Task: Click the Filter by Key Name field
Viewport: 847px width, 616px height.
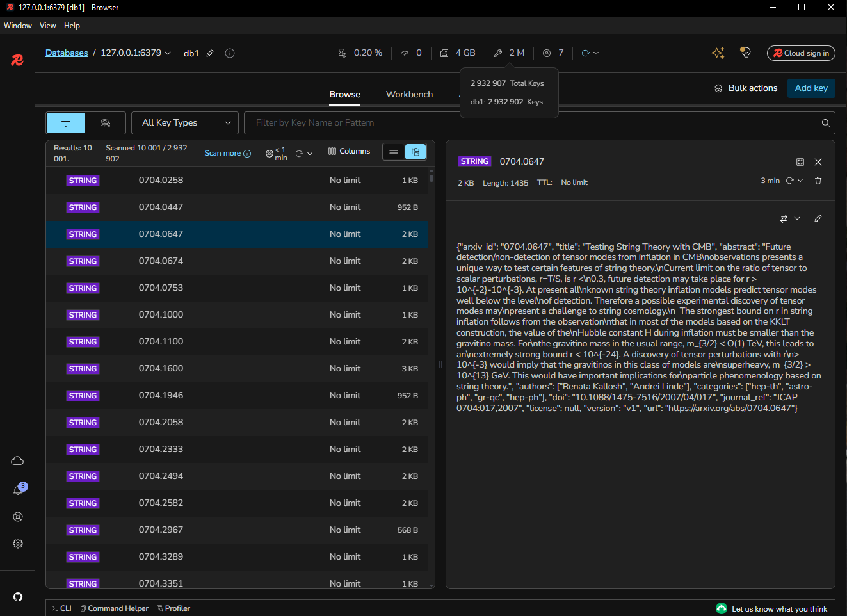Action: point(531,123)
